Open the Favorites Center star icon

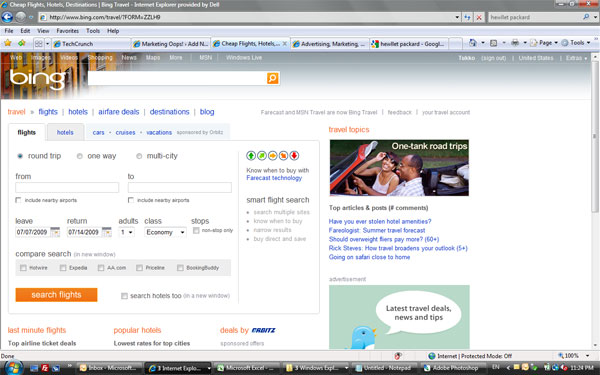(8, 43)
